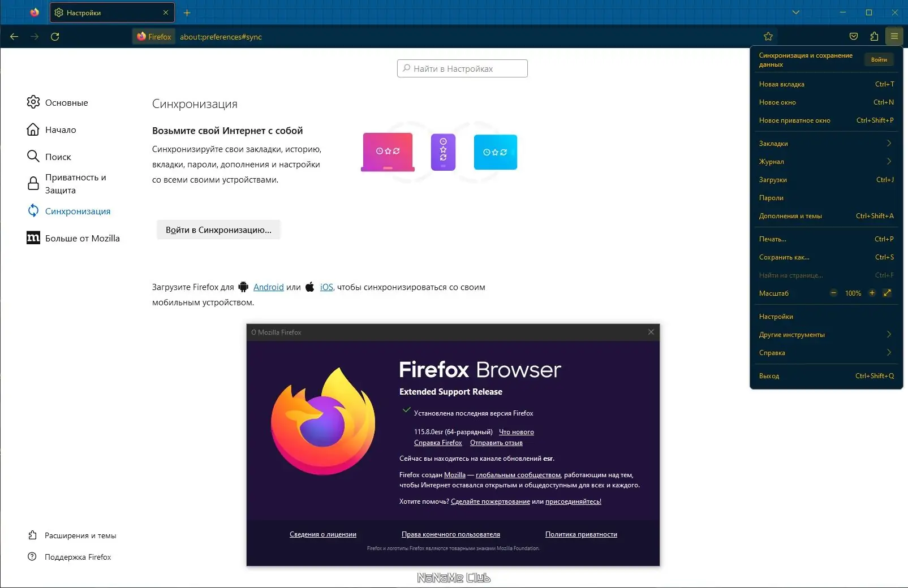Open Новое приватное окно
Viewport: 908px width, 588px height.
pyautogui.click(x=826, y=120)
